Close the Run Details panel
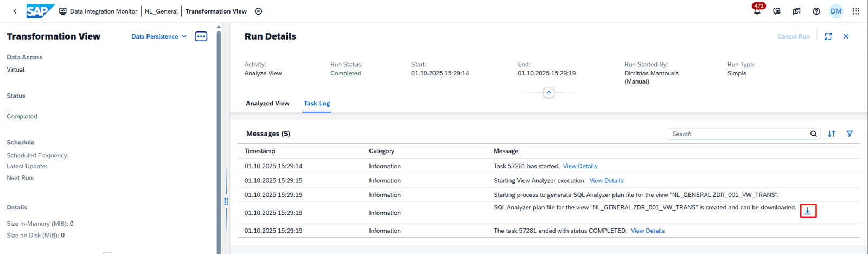 (x=846, y=36)
